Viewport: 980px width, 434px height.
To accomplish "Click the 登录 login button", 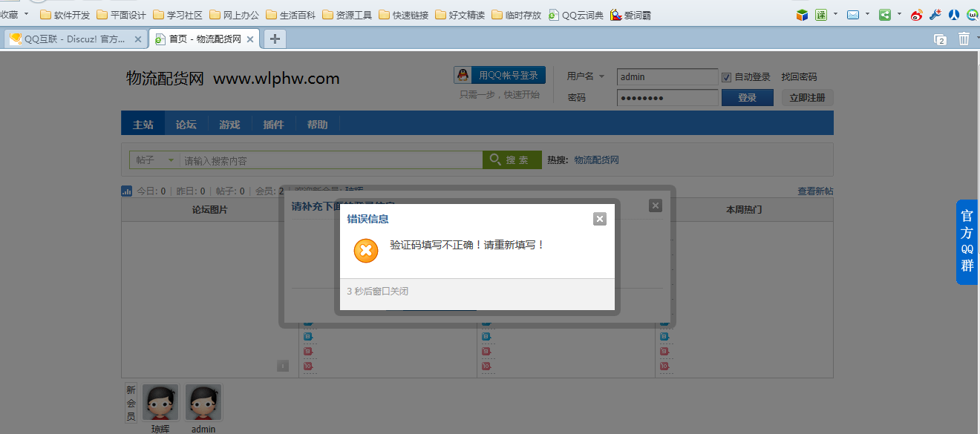I will (748, 98).
